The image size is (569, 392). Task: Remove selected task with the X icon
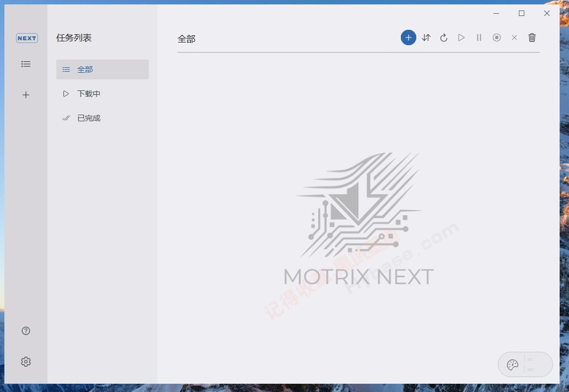click(514, 37)
